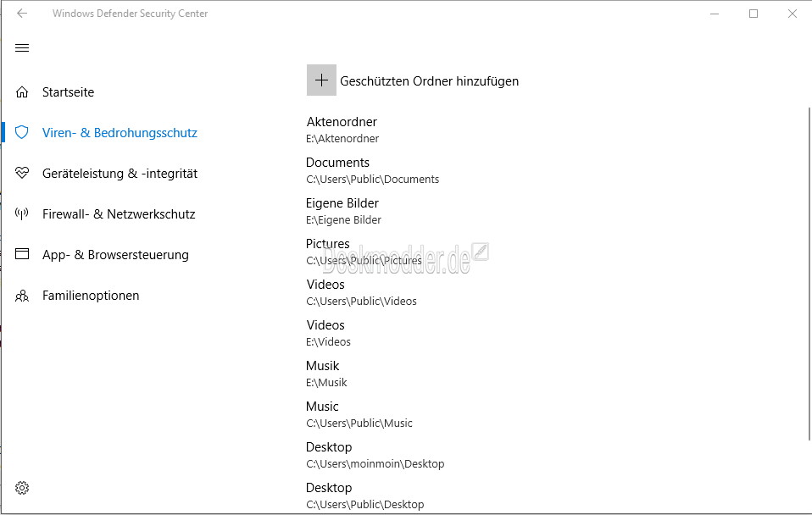Viewport: 812px width, 515px height.
Task: Open settings gear at bottom left
Action: [x=22, y=488]
